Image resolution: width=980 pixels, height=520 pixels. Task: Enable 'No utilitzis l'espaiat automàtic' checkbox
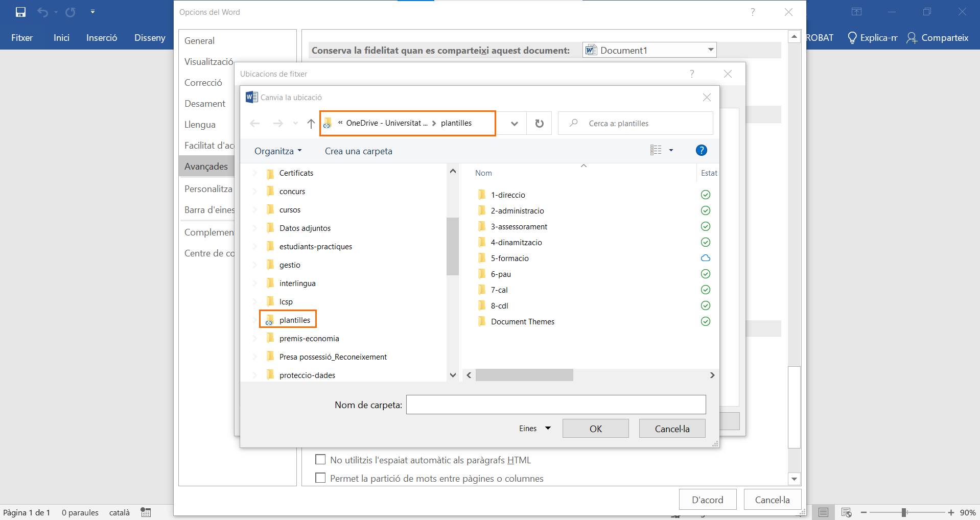point(320,460)
